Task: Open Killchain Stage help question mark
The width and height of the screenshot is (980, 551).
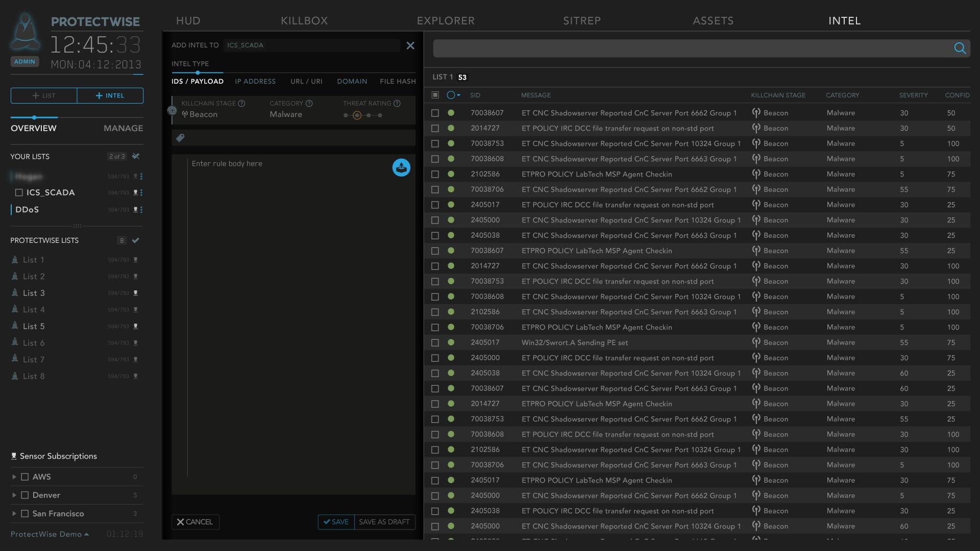Action: coord(241,103)
